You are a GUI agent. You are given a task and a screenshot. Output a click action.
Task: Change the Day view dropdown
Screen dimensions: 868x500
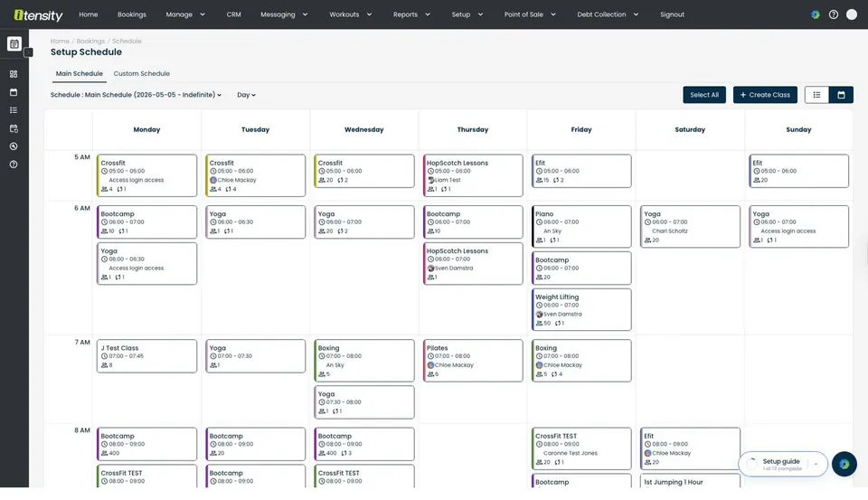246,95
